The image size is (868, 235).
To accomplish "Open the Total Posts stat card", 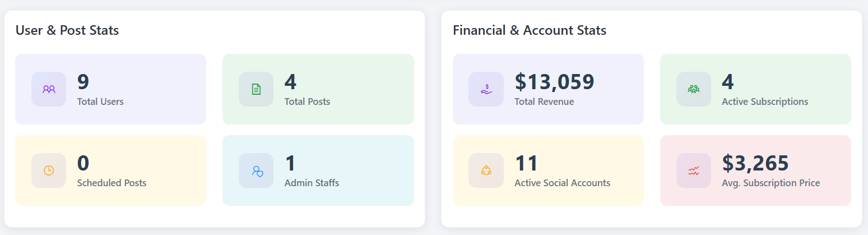I will [318, 89].
